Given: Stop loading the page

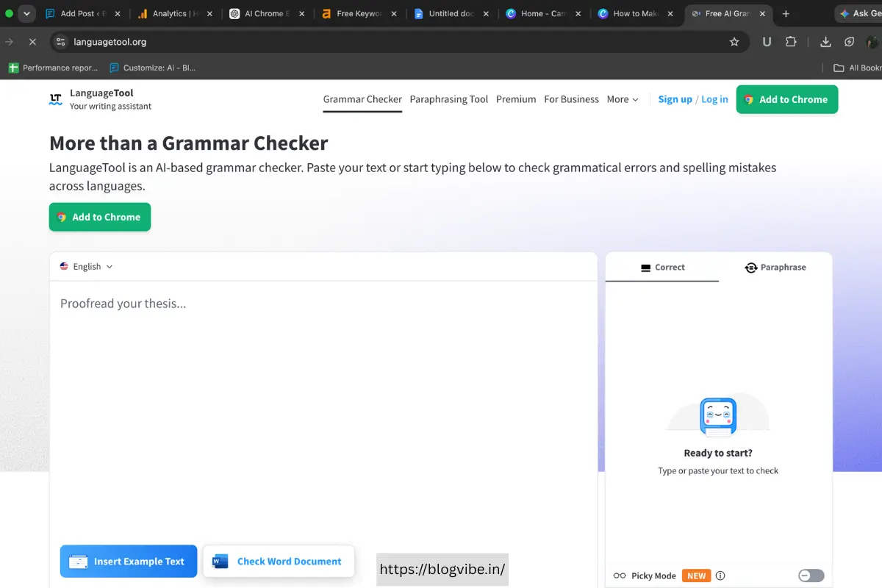Looking at the screenshot, I should (x=32, y=42).
